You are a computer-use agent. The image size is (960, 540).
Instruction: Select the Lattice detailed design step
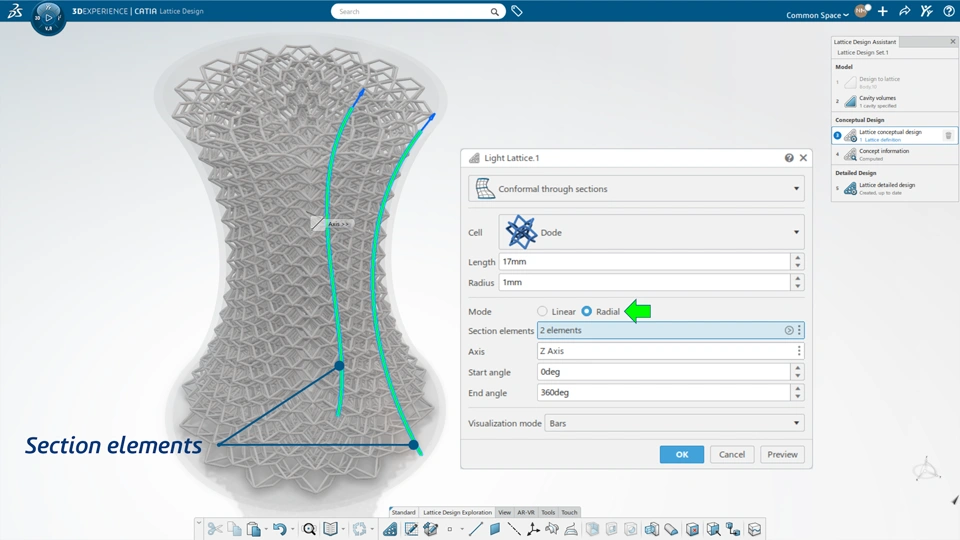(894, 188)
